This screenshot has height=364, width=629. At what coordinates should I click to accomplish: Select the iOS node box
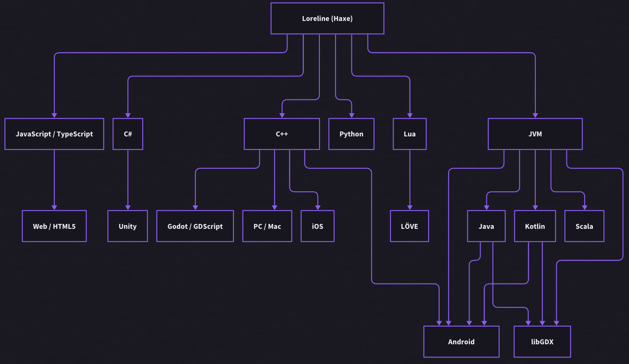point(317,226)
